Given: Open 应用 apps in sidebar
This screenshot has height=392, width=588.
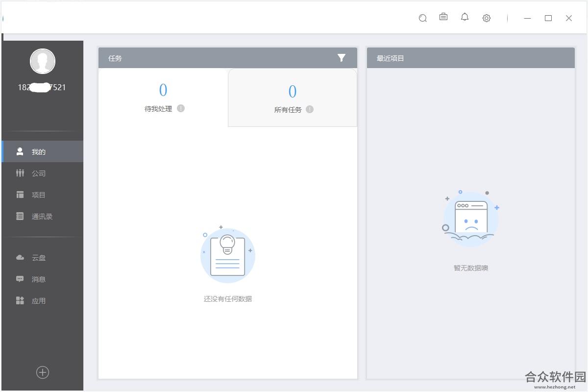Looking at the screenshot, I should pyautogui.click(x=43, y=300).
